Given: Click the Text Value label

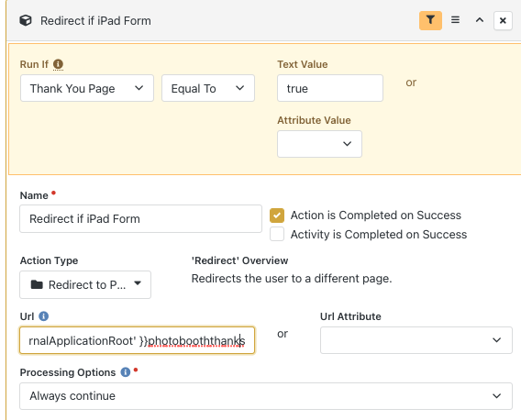Looking at the screenshot, I should [x=303, y=64].
